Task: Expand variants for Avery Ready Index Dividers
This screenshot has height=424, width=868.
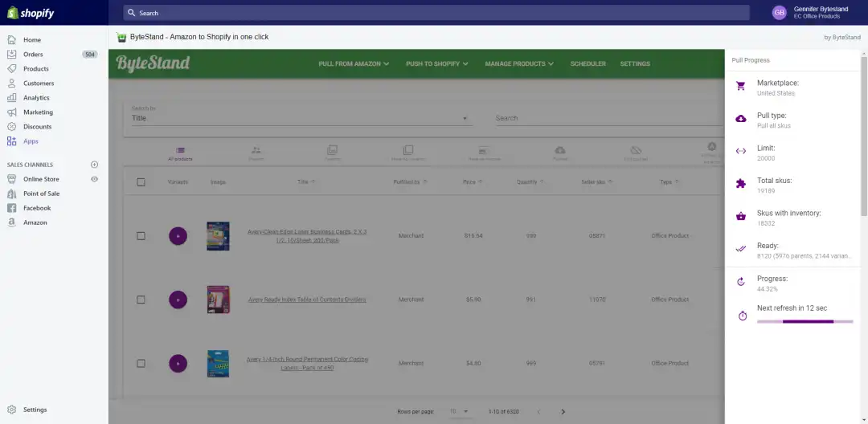Action: click(x=178, y=300)
